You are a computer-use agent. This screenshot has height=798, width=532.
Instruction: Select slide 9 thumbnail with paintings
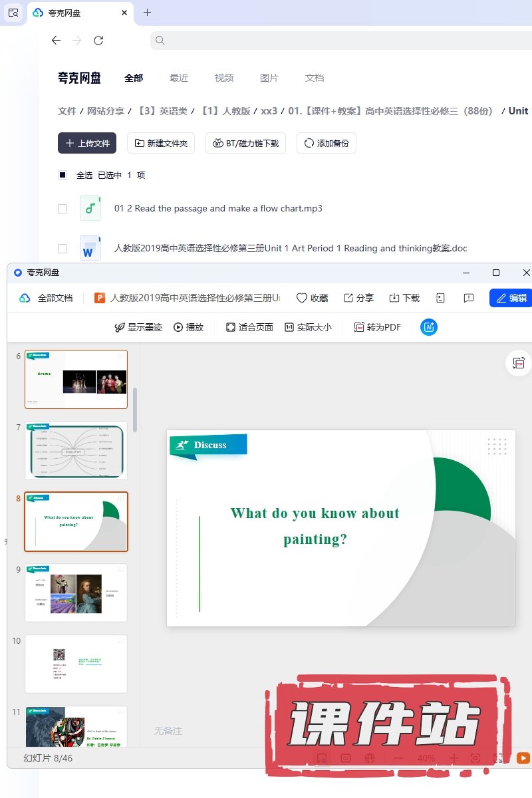[x=76, y=593]
